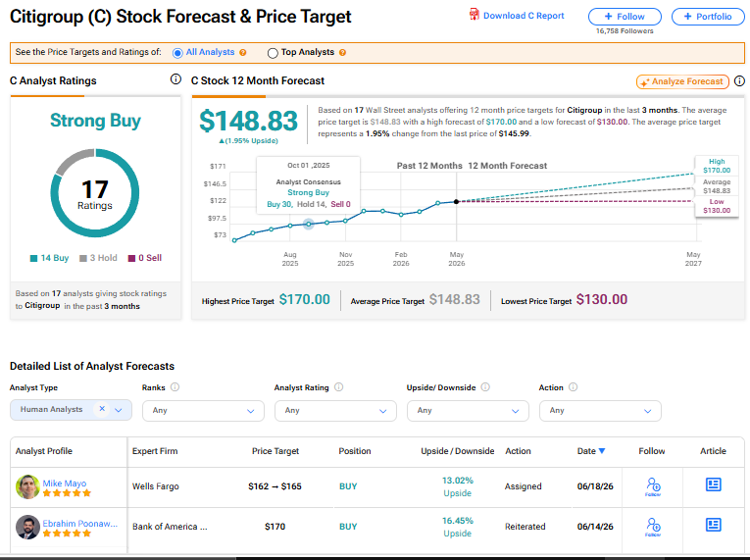This screenshot has height=560, width=750.
Task: Click info icon next to Analyze Forecast
Action: [x=739, y=80]
